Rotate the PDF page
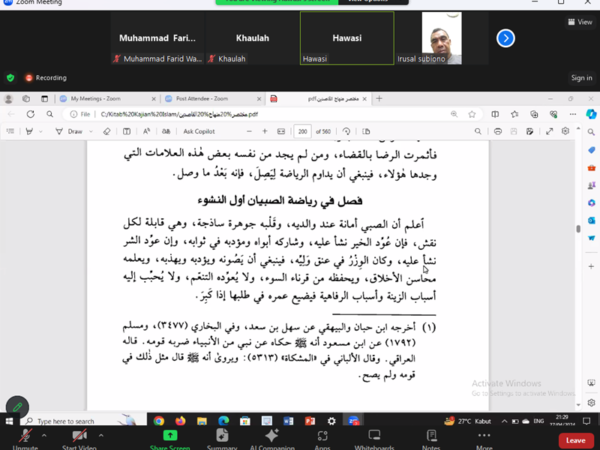This screenshot has width=600, height=450. pos(346,131)
